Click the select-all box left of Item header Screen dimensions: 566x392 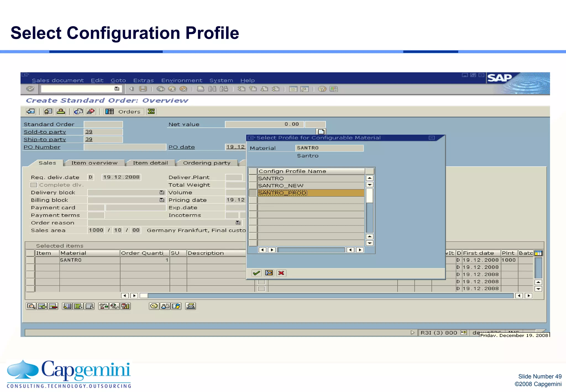(30, 253)
